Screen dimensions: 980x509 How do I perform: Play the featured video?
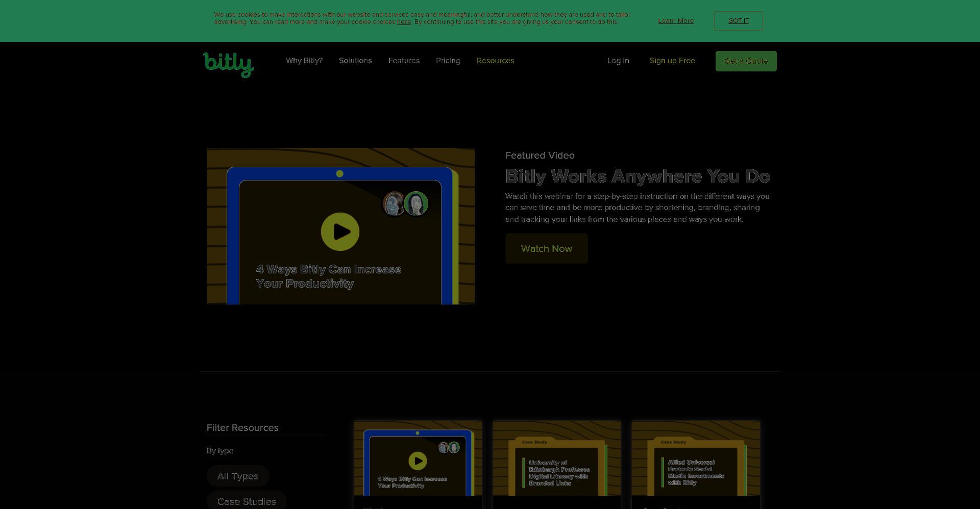(x=340, y=232)
